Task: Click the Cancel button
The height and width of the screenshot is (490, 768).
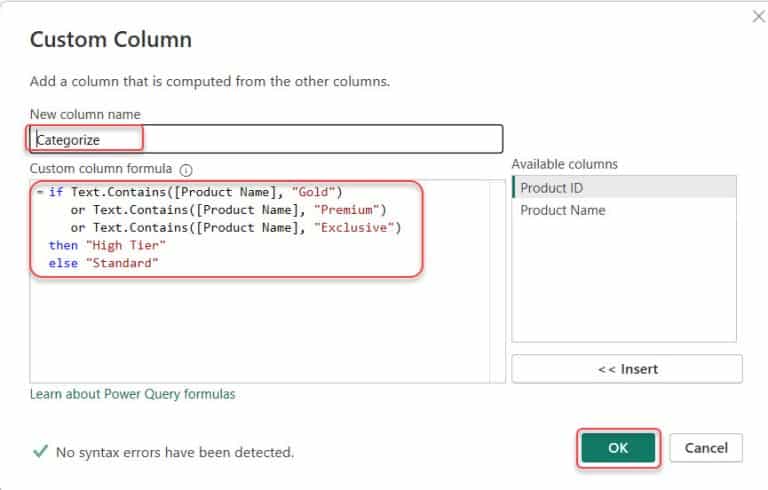Action: point(706,448)
